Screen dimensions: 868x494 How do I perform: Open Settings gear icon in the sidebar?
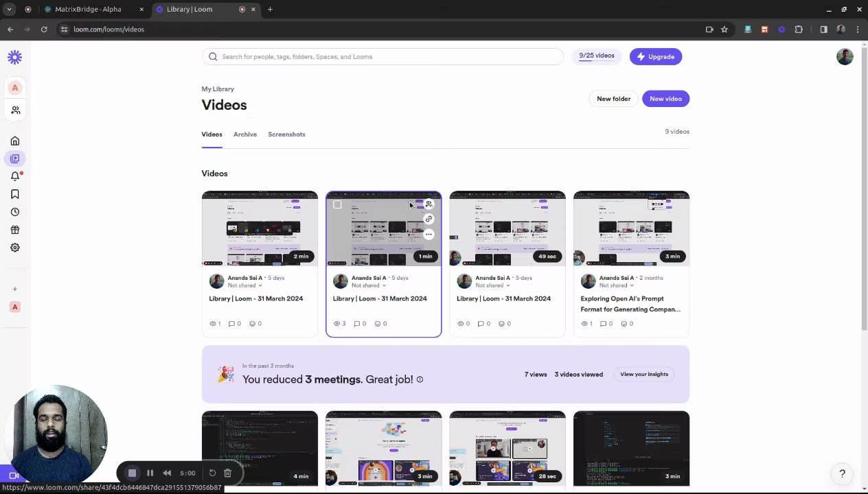click(15, 248)
